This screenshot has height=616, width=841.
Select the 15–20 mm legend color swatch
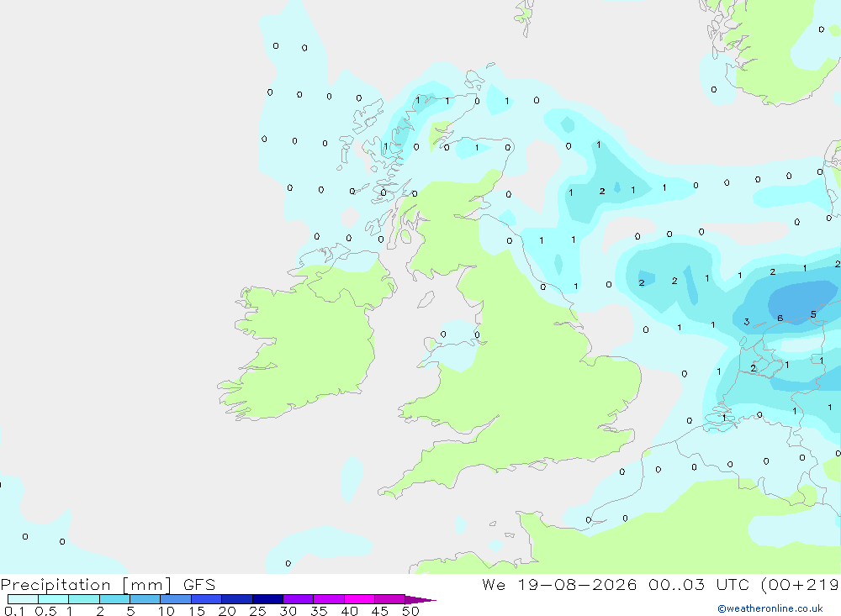point(207,599)
